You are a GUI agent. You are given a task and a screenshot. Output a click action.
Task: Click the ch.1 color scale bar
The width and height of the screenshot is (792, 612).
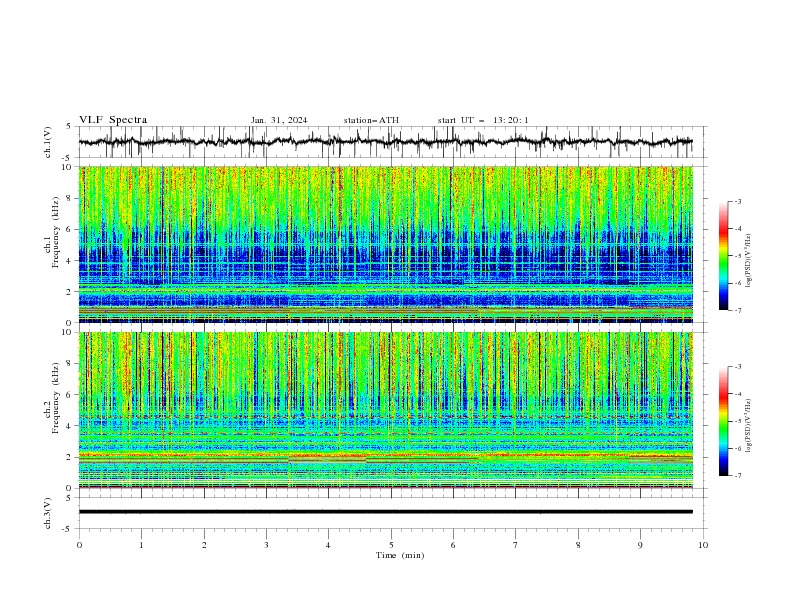[x=724, y=256]
